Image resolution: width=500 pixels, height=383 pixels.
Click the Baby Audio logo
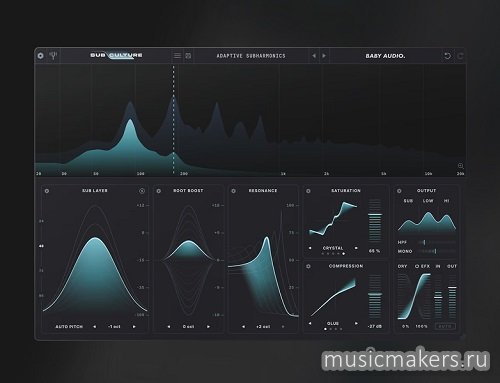[x=385, y=56]
